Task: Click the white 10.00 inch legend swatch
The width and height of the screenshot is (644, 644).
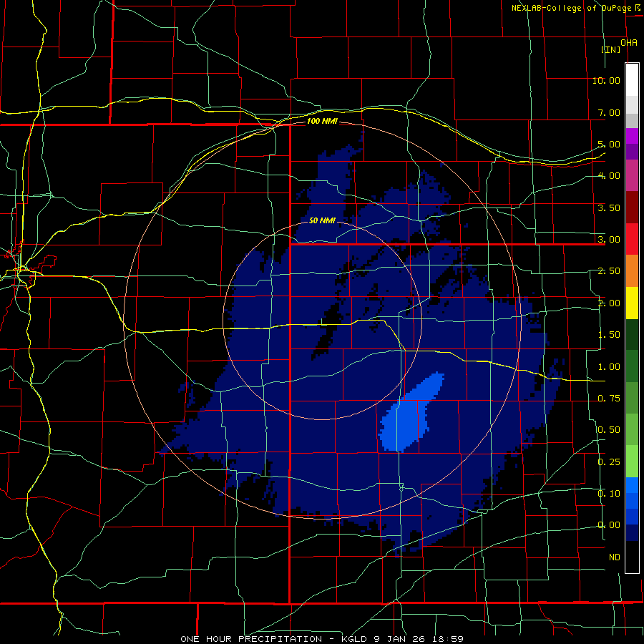Action: click(x=632, y=79)
